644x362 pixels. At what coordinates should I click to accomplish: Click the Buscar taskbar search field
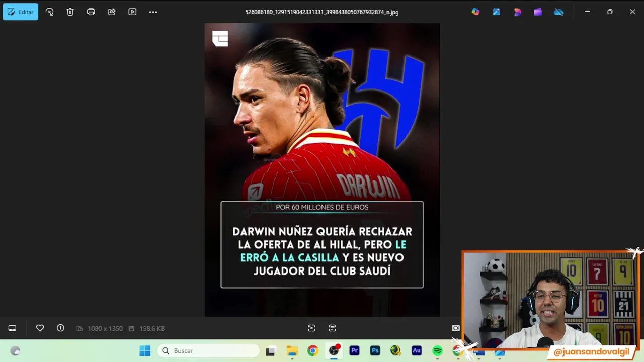pos(208,351)
